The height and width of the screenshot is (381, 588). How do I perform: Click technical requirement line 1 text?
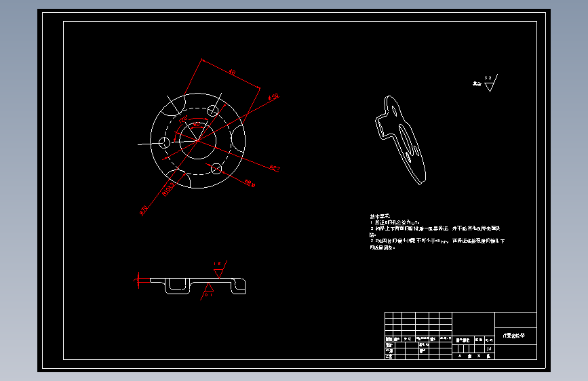(x=395, y=222)
